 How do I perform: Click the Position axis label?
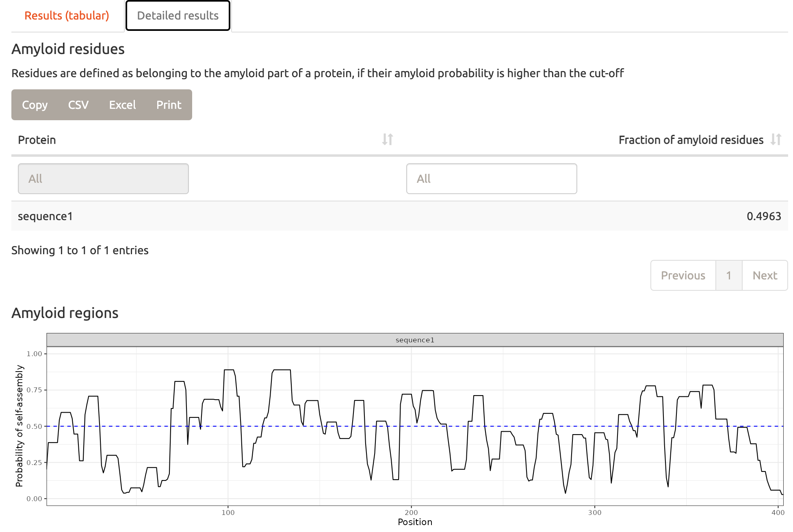click(x=415, y=522)
